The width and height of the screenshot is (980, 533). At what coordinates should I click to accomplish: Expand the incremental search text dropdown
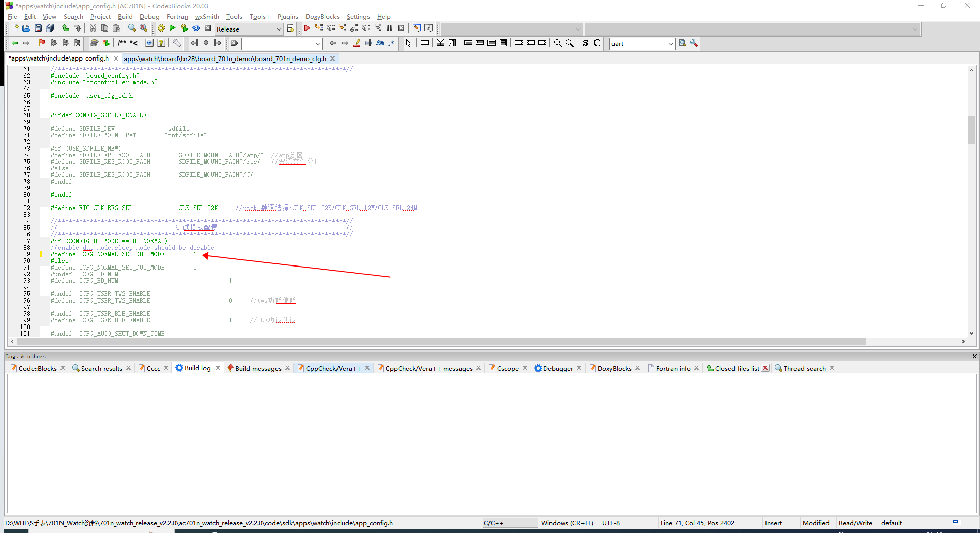pyautogui.click(x=318, y=44)
